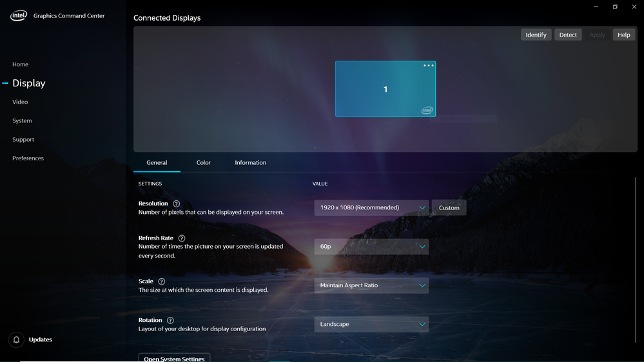The width and height of the screenshot is (644, 362).
Task: Select Display in the sidebar
Action: click(x=29, y=83)
